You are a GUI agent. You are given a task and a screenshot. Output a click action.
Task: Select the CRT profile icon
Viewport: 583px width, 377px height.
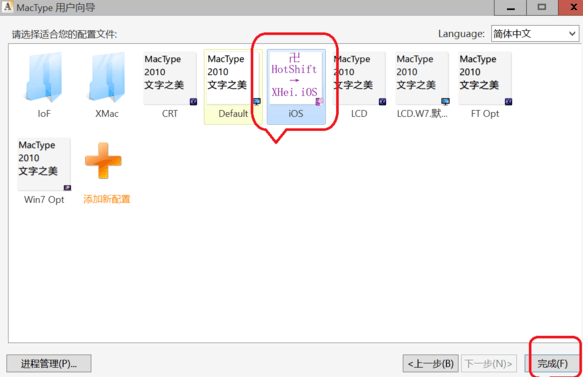click(x=170, y=78)
